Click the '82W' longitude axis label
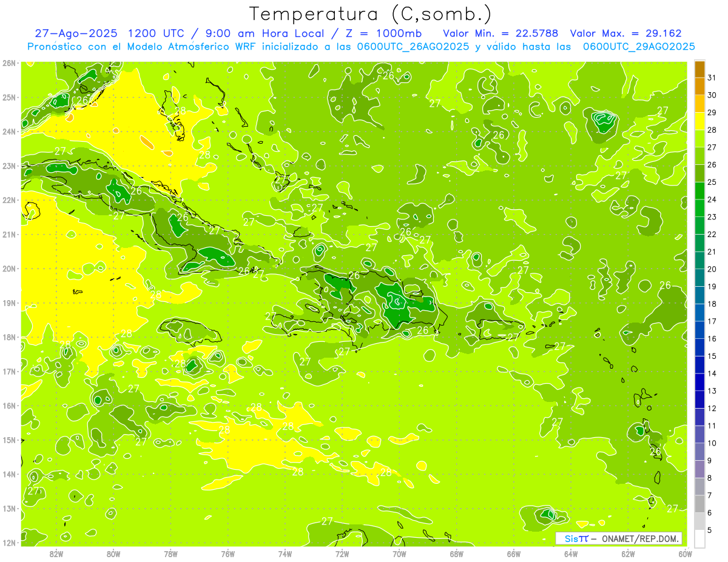Screen dimensions: 728x562 56,553
